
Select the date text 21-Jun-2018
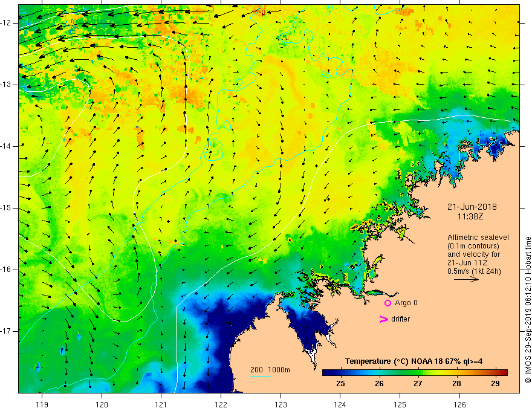click(472, 207)
